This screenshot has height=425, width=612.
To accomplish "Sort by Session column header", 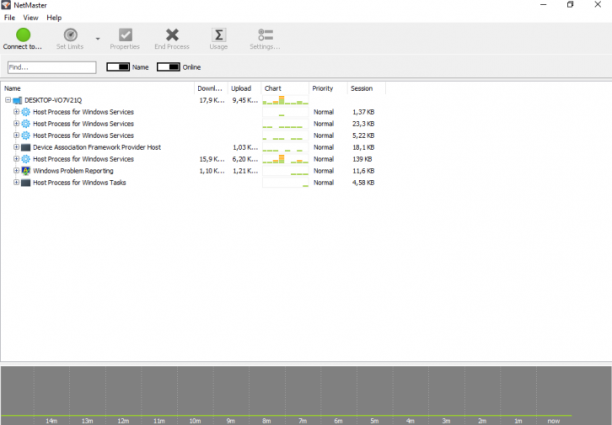I will tap(366, 89).
